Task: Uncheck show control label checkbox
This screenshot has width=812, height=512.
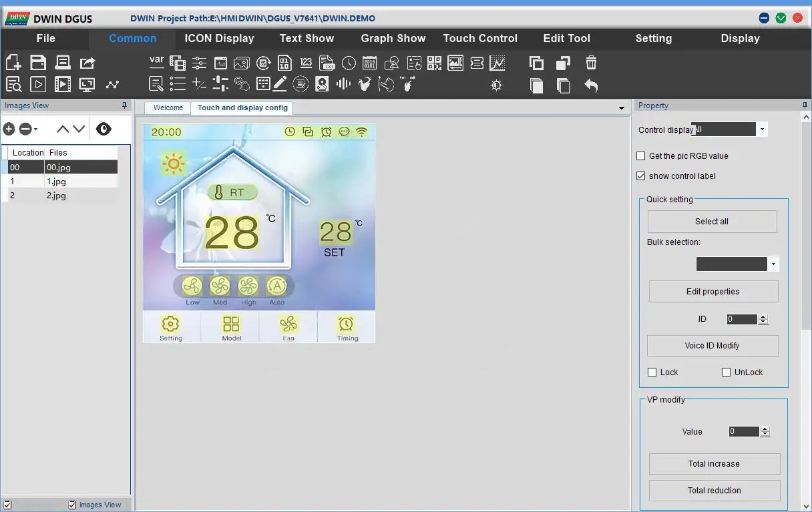Action: click(642, 176)
